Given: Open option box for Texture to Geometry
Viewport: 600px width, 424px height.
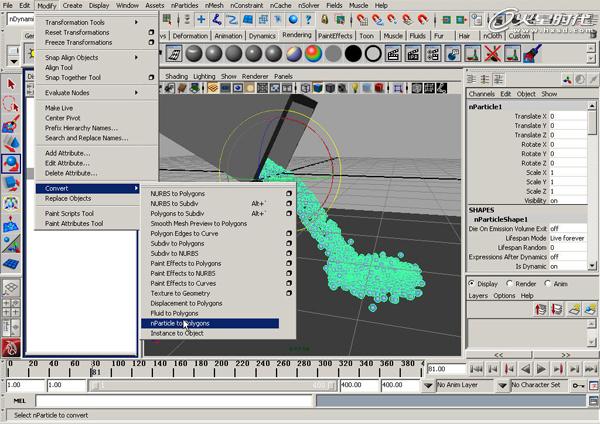Looking at the screenshot, I should [289, 293].
